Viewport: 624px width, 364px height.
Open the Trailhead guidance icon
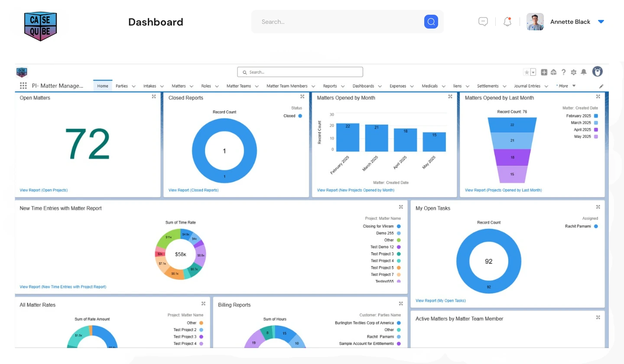click(x=553, y=72)
